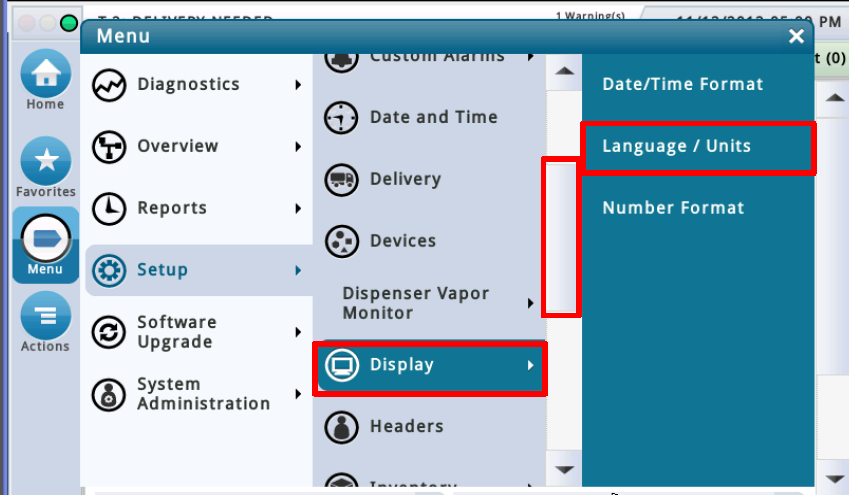The width and height of the screenshot is (849, 495).
Task: Close the Menu dialog with X
Action: tap(796, 37)
